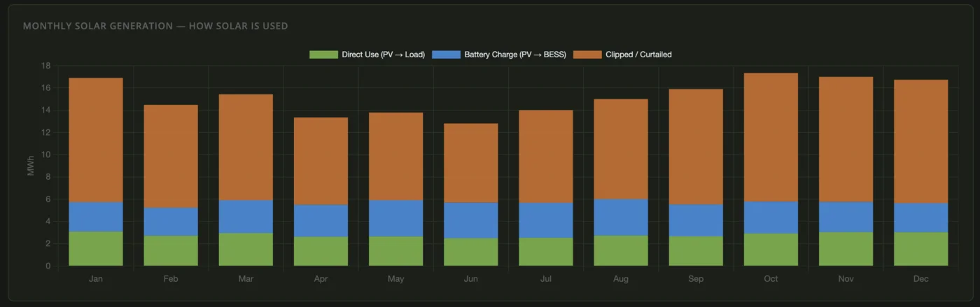The height and width of the screenshot is (307, 980).
Task: Click the 'Sep' x-axis label
Action: pyautogui.click(x=696, y=279)
